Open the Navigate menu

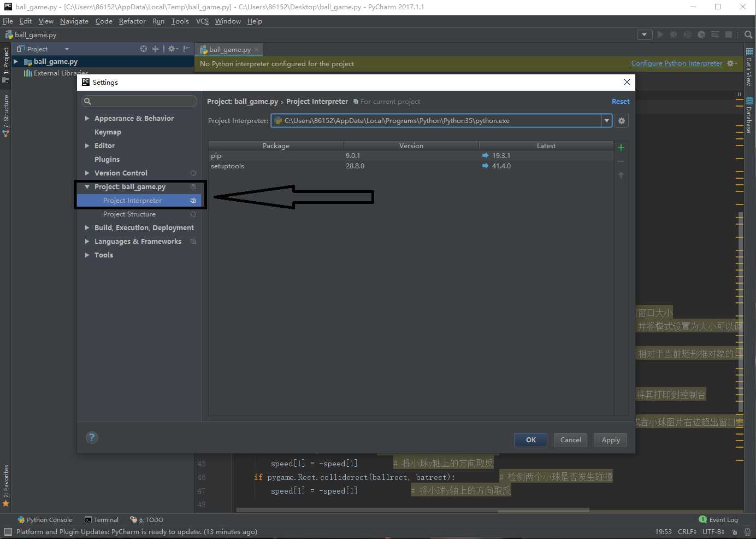coord(74,21)
